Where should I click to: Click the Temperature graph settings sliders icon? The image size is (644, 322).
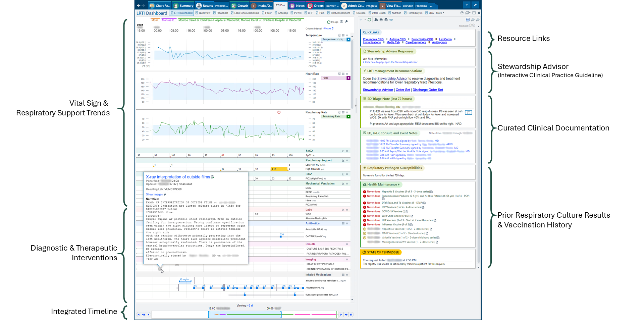(339, 35)
